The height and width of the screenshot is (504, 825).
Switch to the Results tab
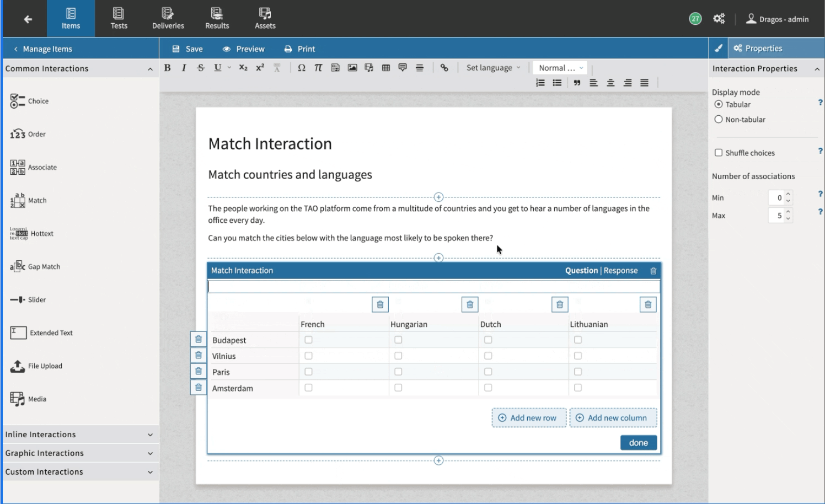click(217, 19)
